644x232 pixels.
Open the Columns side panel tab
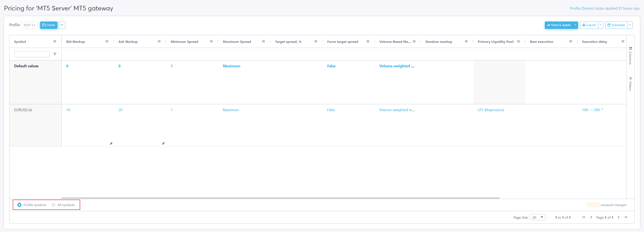630,56
